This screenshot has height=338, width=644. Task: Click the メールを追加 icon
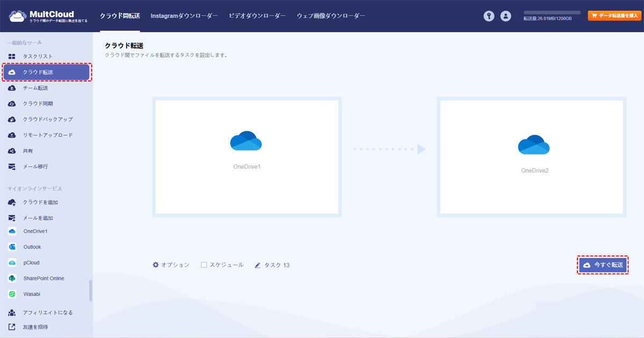pos(12,218)
